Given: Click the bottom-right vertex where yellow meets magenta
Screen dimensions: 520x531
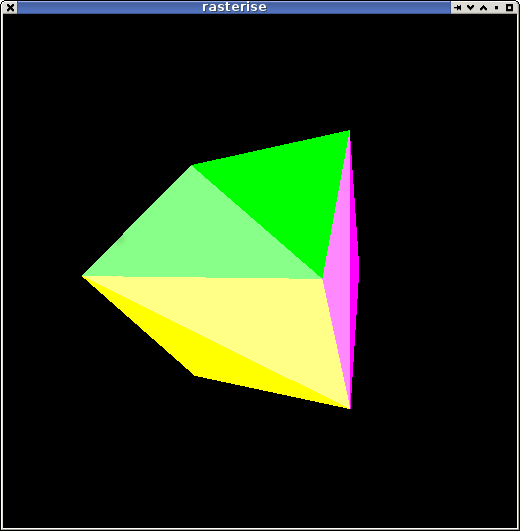Looking at the screenshot, I should tap(350, 409).
